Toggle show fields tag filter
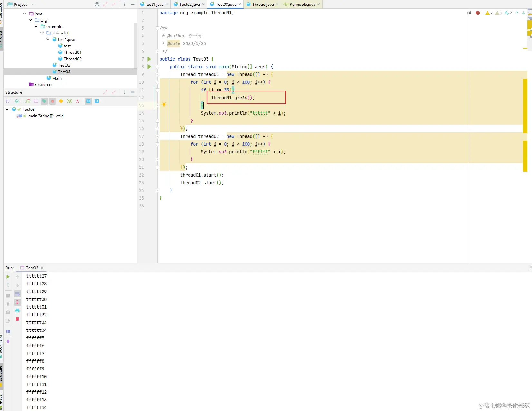Viewport: 532px width, 411px height. point(44,101)
